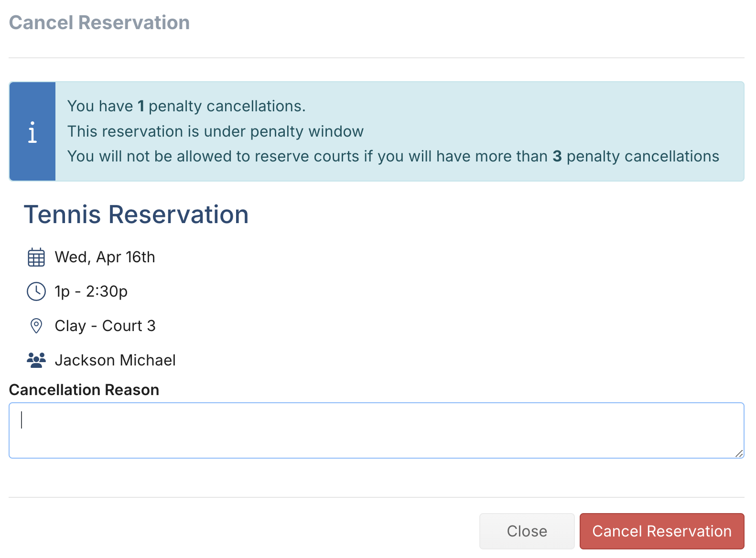
Task: Click the Cancellation Reason label
Action: (84, 390)
